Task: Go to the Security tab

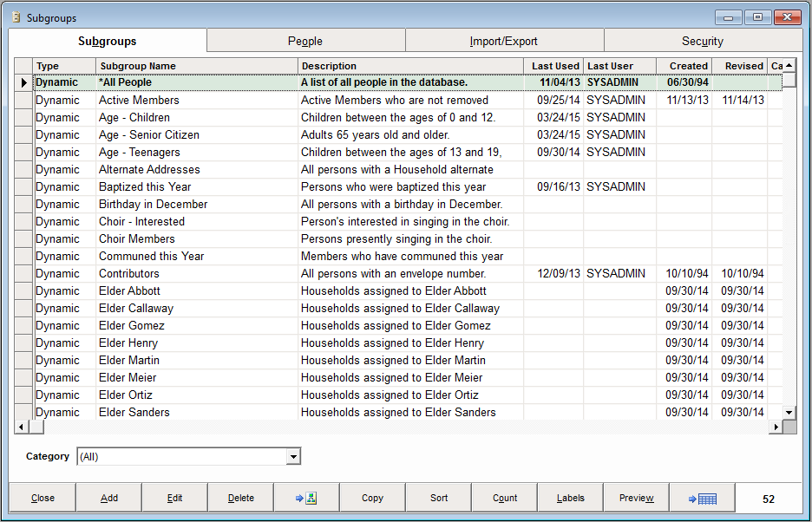Action: [x=703, y=41]
